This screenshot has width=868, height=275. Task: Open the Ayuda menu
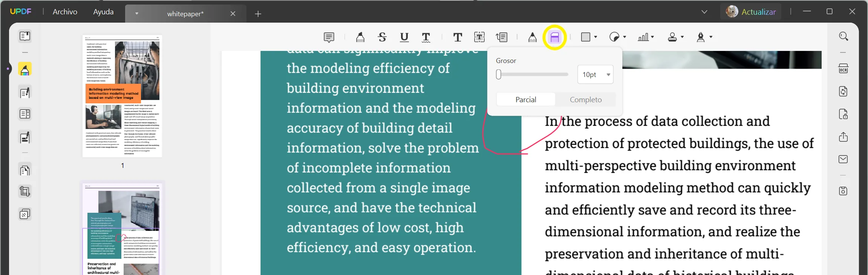103,12
